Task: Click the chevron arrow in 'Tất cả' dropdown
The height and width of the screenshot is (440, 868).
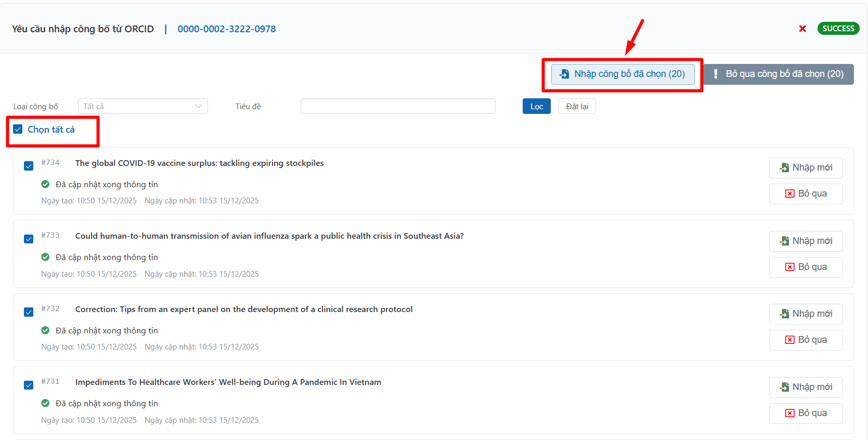Action: 198,106
